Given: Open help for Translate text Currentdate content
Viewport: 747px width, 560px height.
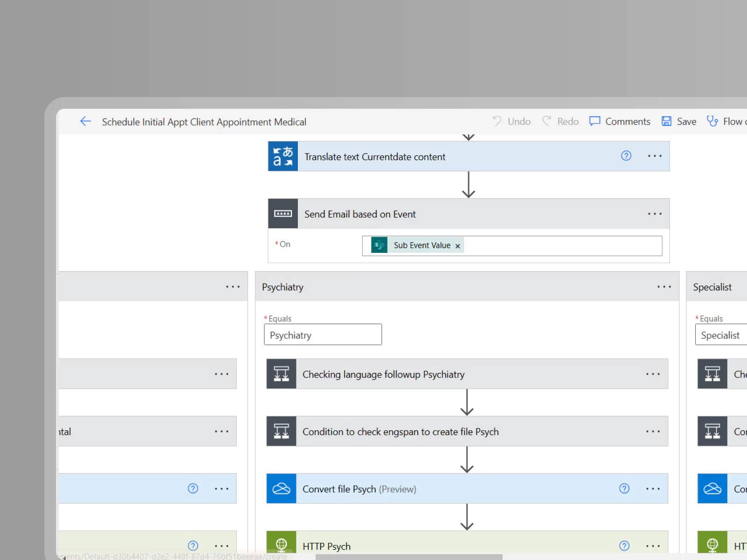Looking at the screenshot, I should [x=626, y=156].
